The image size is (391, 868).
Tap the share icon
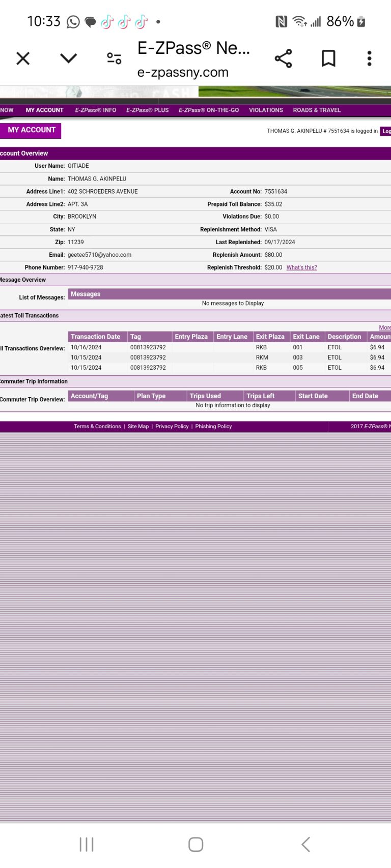pos(284,58)
